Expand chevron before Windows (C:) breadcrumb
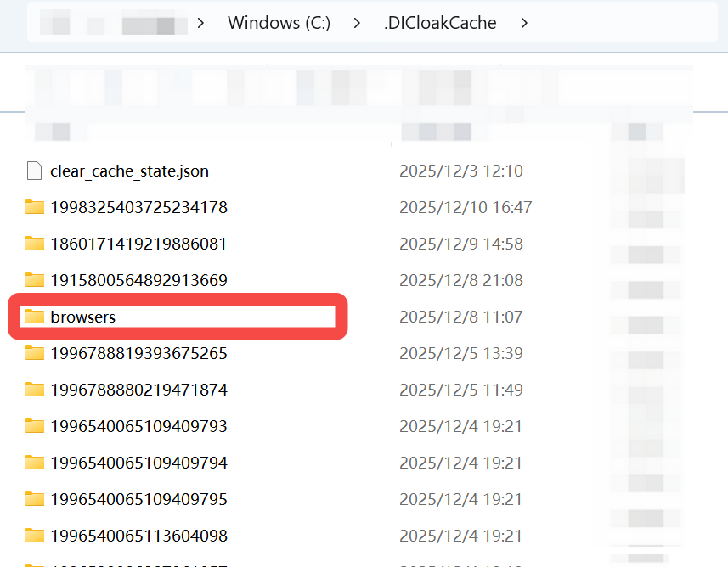 point(200,23)
